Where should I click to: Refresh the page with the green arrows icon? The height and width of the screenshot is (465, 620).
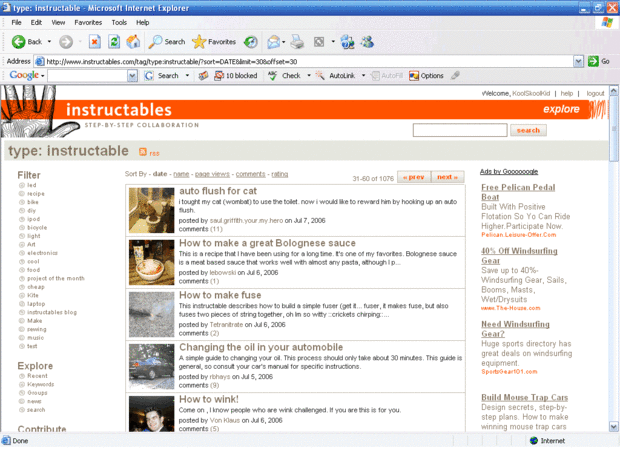(x=114, y=42)
